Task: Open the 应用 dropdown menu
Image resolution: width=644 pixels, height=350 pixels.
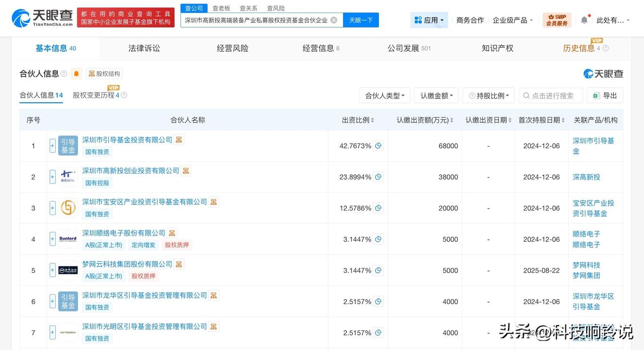Action: [429, 20]
